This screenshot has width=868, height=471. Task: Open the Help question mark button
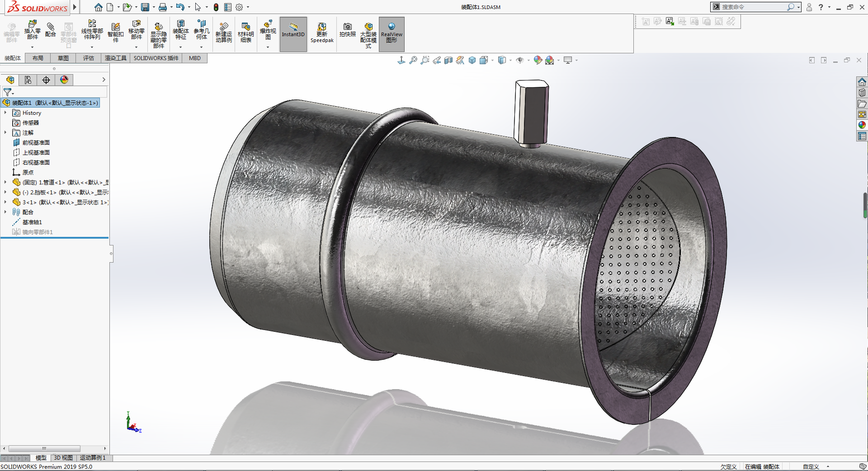point(821,7)
